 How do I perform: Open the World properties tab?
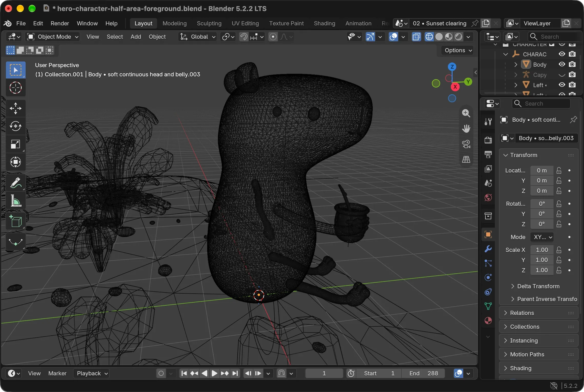488,198
